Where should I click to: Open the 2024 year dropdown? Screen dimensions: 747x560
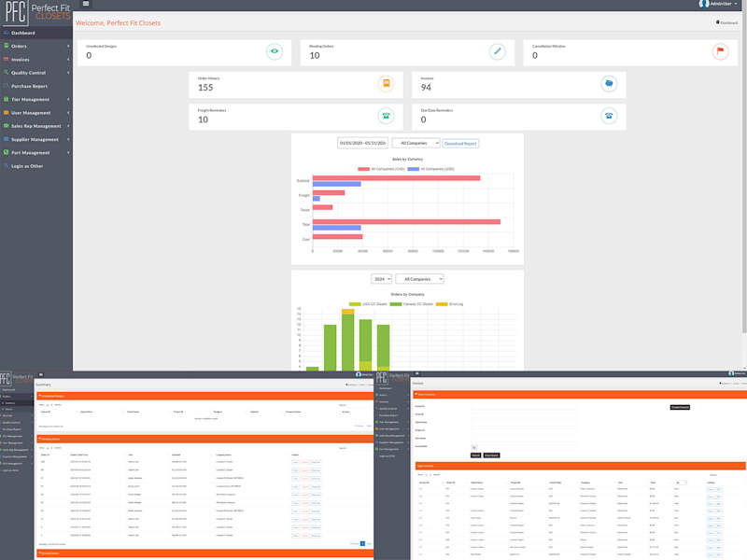[x=381, y=279]
